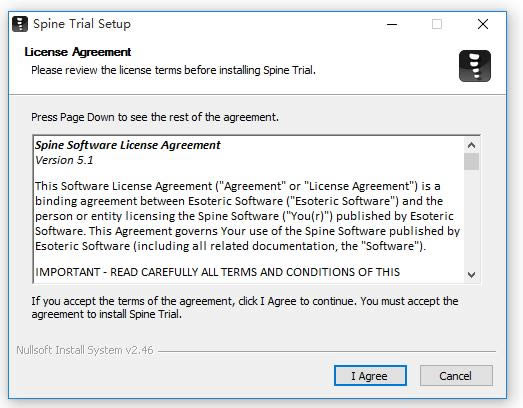Click the empty scrollbar track below the thumb
The width and height of the screenshot is (523, 408).
pos(471,219)
